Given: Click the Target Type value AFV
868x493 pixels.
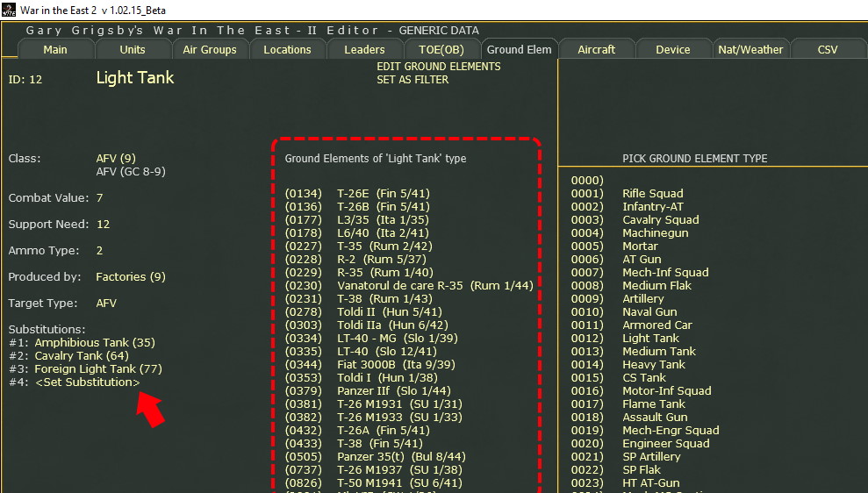Looking at the screenshot, I should click(106, 304).
